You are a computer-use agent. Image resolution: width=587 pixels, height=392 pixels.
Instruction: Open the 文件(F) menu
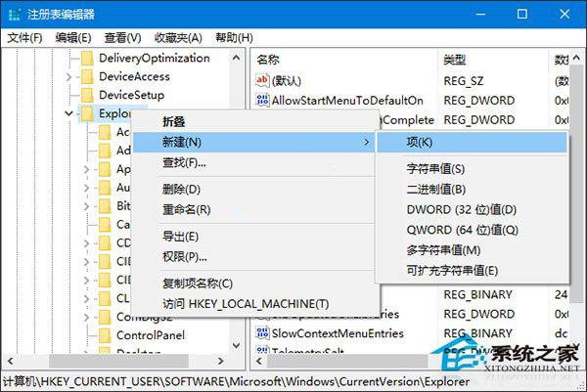24,38
